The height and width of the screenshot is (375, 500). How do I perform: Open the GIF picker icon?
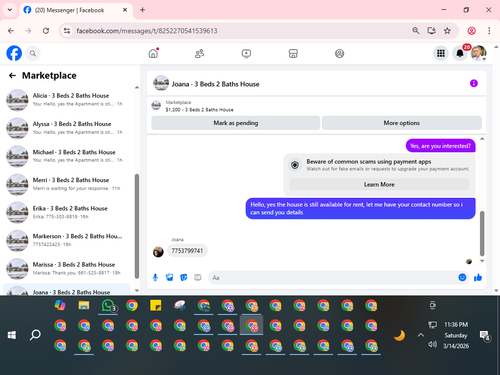[x=198, y=277]
